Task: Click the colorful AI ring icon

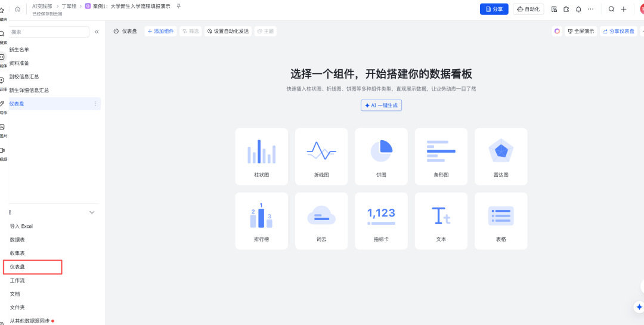Action: (557, 31)
